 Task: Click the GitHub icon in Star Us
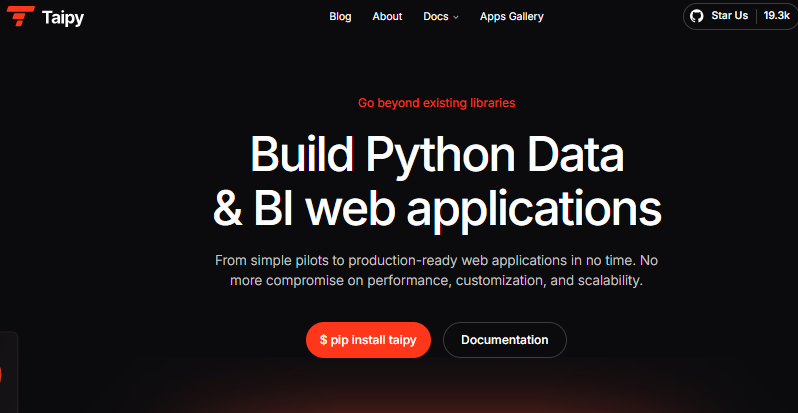[x=696, y=16]
